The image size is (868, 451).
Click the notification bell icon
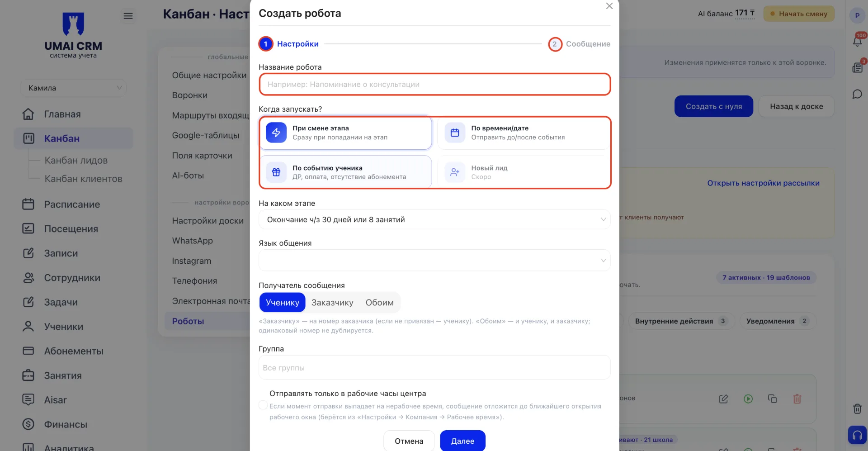tap(857, 42)
